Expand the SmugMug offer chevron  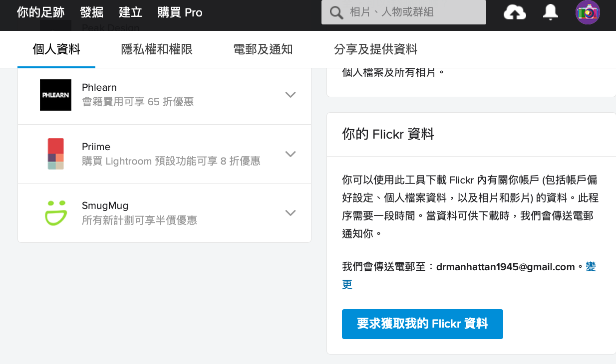pyautogui.click(x=291, y=213)
